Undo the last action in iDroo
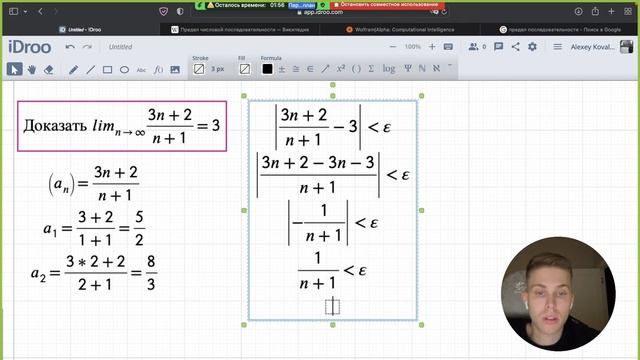This screenshot has height=360, width=640. [70, 47]
